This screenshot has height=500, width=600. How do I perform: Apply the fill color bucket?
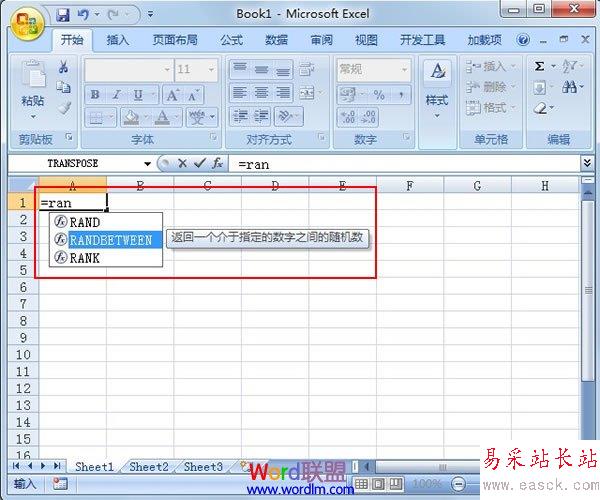point(131,117)
